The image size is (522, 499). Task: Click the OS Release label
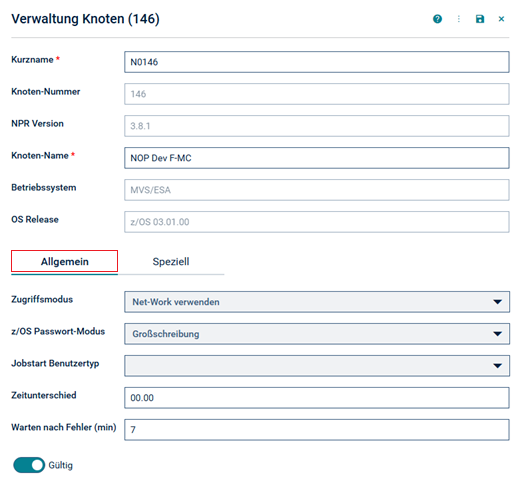pos(35,220)
